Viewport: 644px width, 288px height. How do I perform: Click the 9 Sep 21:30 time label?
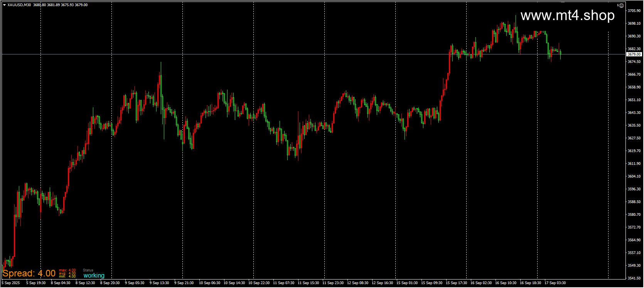(x=184, y=283)
